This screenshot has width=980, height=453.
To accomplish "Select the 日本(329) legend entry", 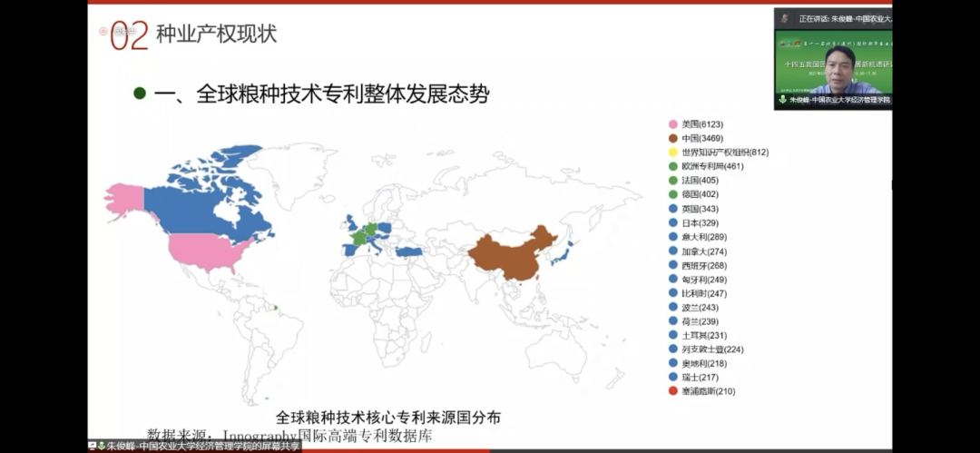I will click(x=699, y=222).
